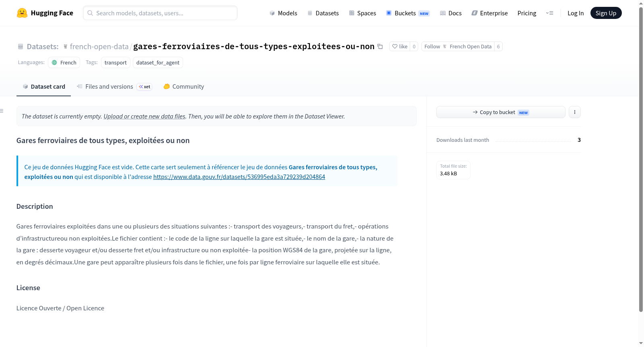Click the left sidebar toggle icon
Screen dimensions: 644x347
[x=2, y=111]
